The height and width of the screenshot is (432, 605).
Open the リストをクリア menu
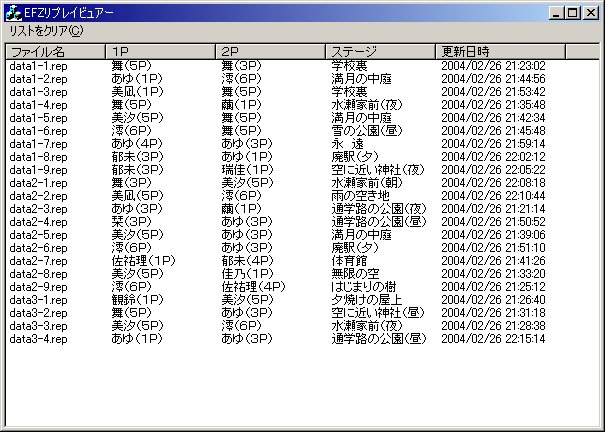46,31
